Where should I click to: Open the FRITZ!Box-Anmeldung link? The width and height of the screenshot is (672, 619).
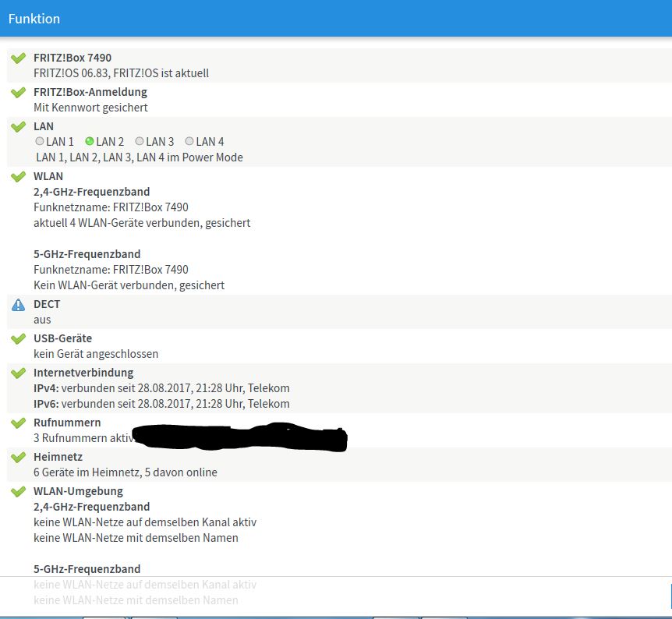point(90,92)
